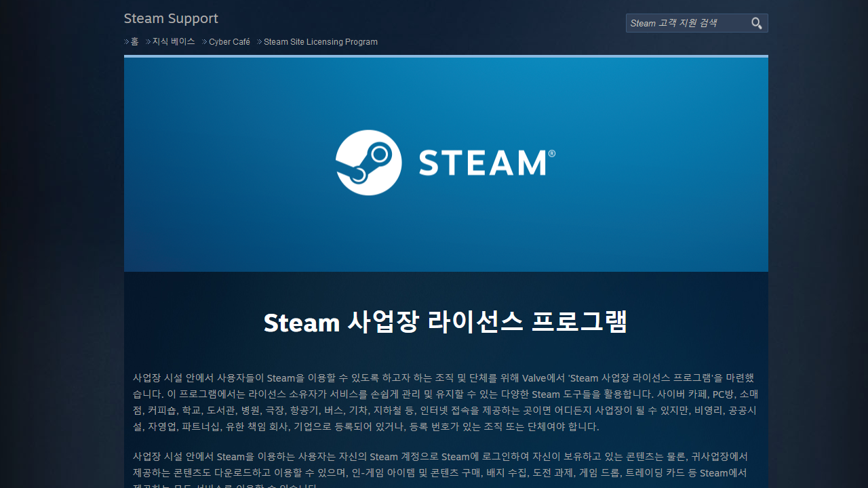The image size is (868, 488).
Task: Click the STEAM wordmark in the banner
Action: [x=487, y=163]
